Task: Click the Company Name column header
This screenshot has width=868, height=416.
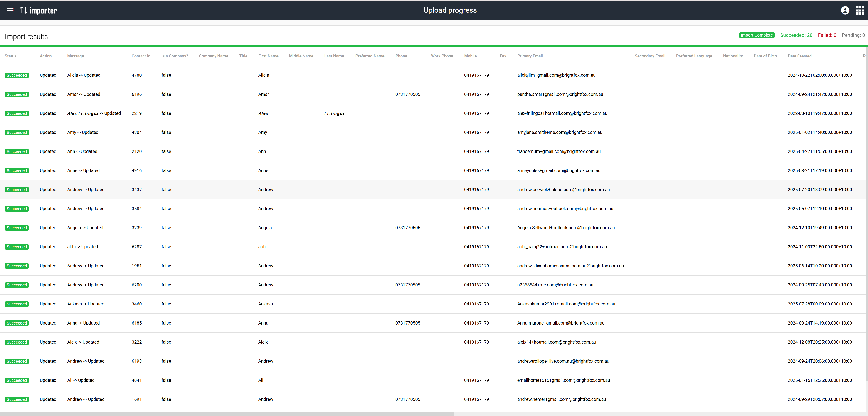Action: (213, 56)
